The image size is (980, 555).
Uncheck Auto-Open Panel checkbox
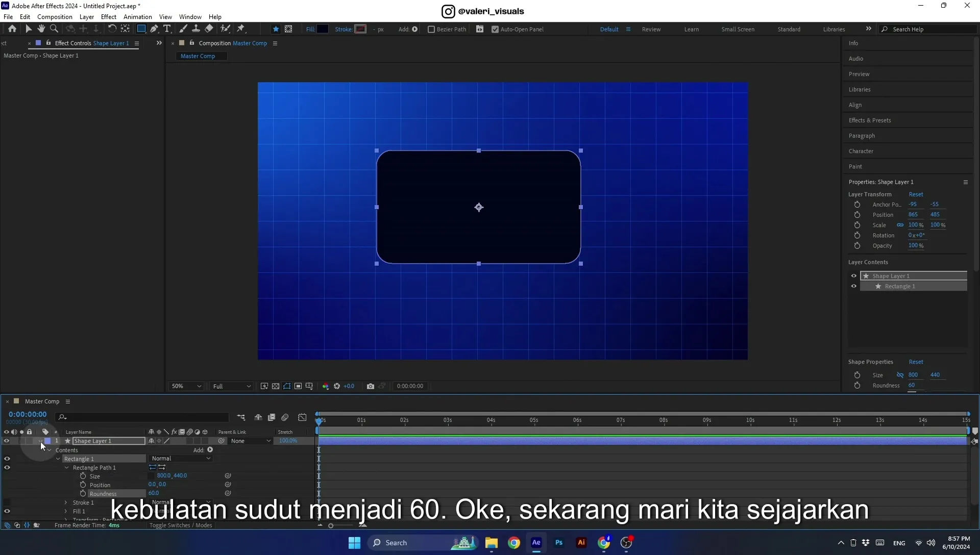pyautogui.click(x=495, y=29)
